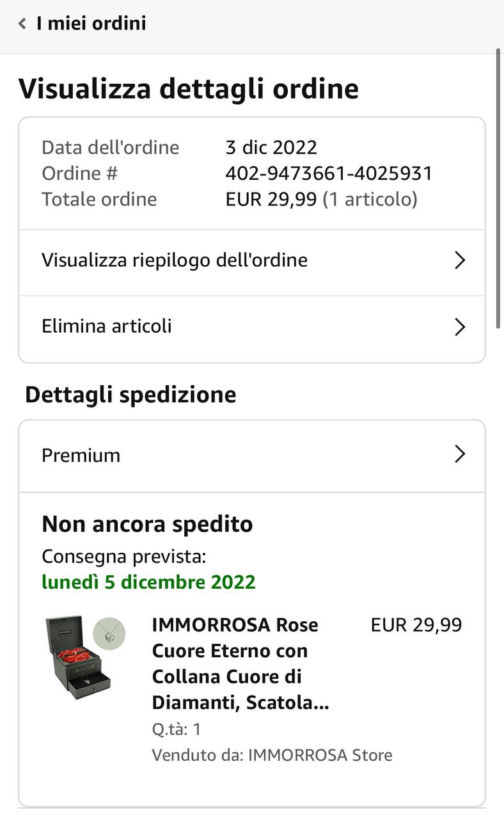Expand the chevron on the Premium row
504x819 pixels.
(459, 454)
